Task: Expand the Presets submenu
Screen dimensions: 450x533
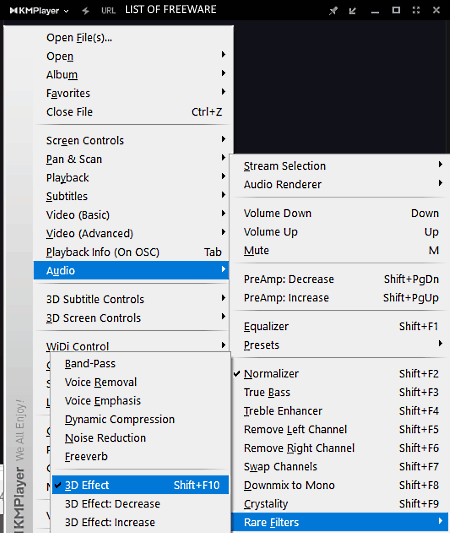Action: click(339, 345)
